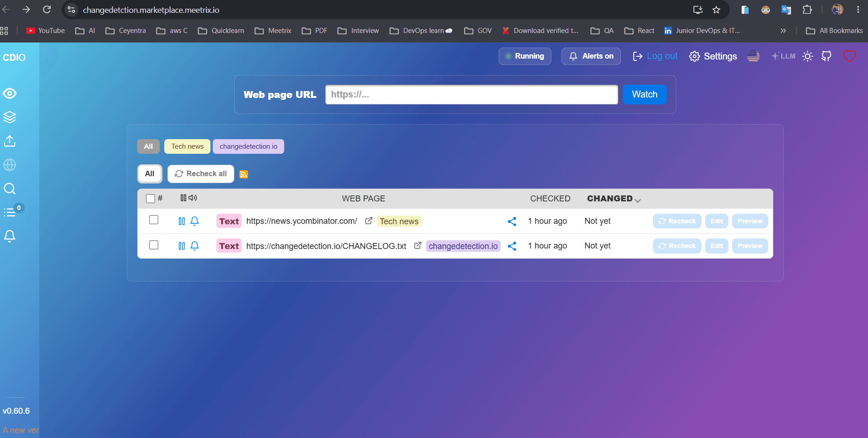Open news.ycombinator.com external link icon
Image resolution: width=868 pixels, height=438 pixels.
(x=368, y=221)
